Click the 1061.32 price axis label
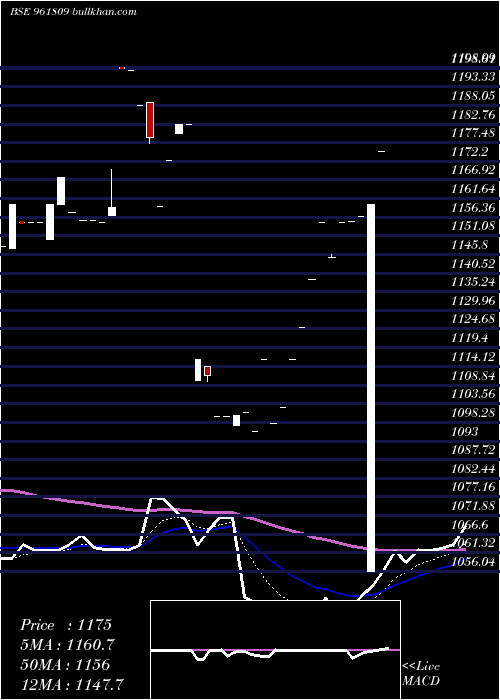This screenshot has height=700, width=500. tap(473, 544)
